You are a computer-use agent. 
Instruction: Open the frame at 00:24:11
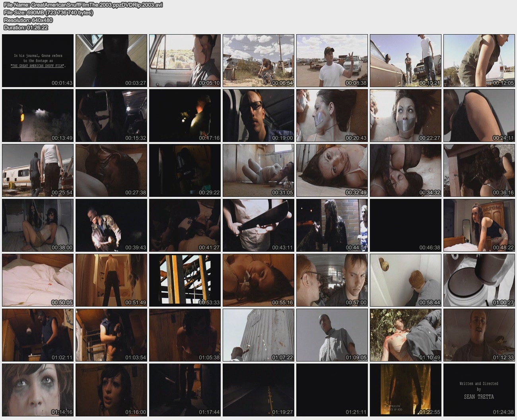(x=479, y=115)
